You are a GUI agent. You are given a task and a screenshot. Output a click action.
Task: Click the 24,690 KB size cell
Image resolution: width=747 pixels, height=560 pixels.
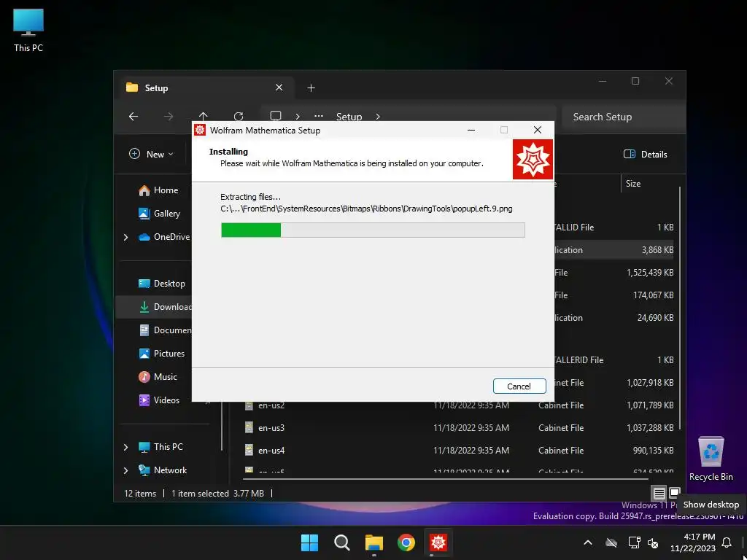click(656, 318)
